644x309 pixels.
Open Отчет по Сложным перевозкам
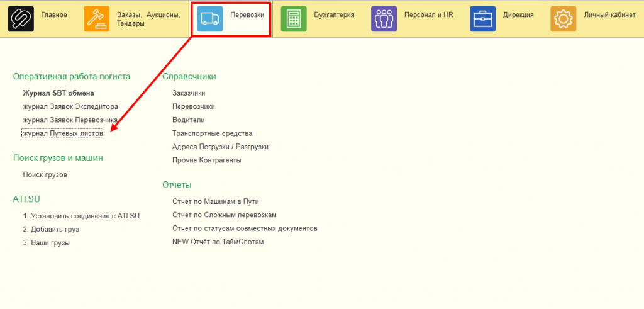pos(225,215)
